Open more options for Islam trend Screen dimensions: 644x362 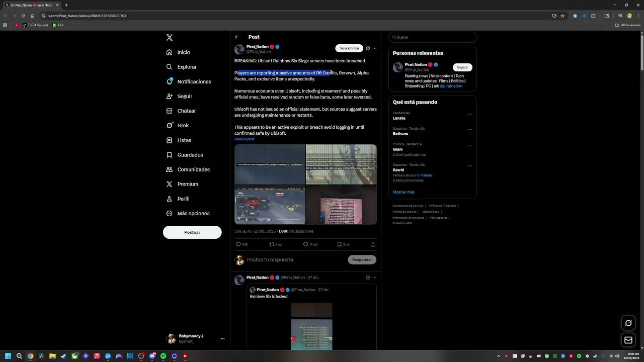coord(470,145)
